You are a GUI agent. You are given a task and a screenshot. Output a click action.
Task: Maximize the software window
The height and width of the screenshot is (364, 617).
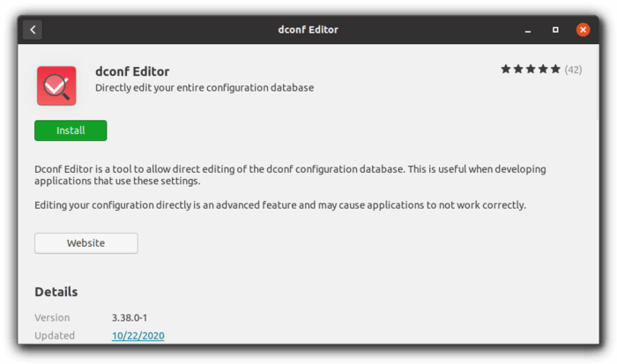point(555,30)
